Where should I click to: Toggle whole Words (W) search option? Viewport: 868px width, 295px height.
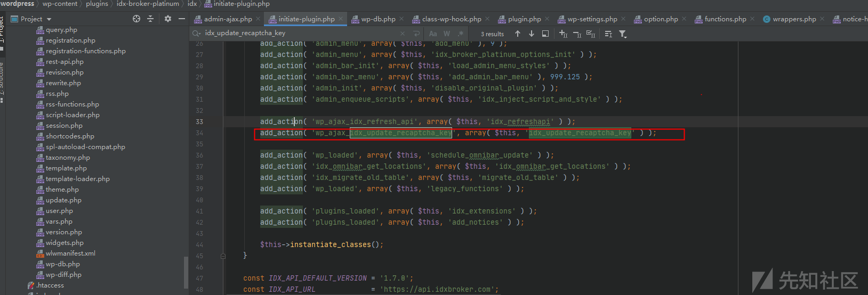447,34
